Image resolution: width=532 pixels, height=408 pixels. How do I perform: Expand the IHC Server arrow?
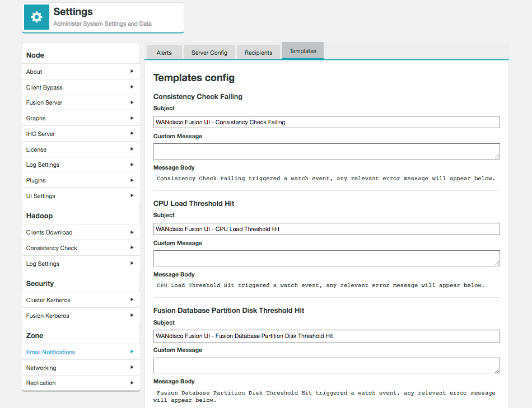(x=132, y=133)
